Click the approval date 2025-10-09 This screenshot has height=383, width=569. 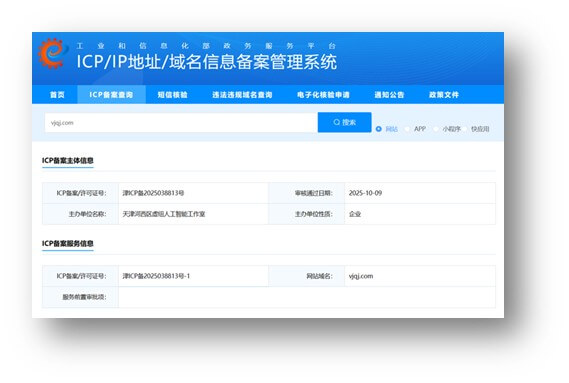365,193
